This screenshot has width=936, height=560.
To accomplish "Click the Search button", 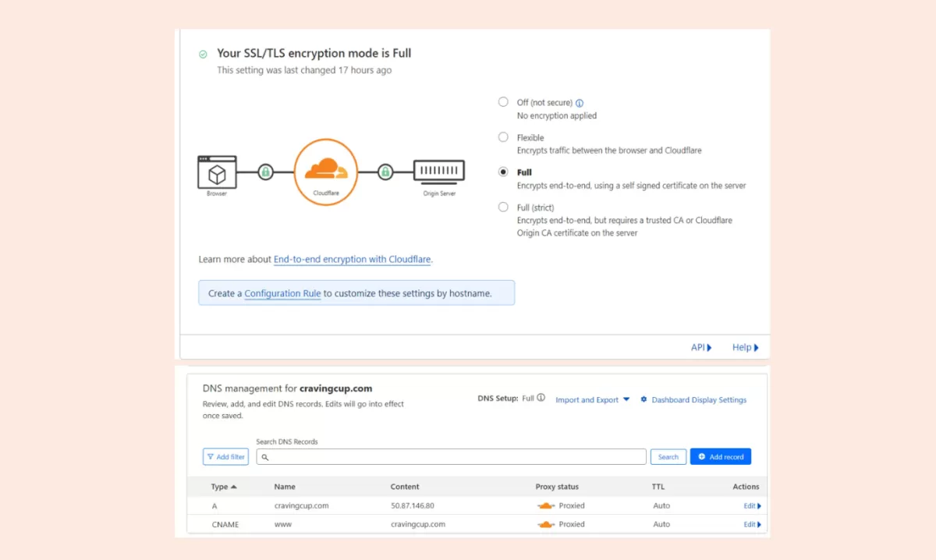I will (668, 457).
